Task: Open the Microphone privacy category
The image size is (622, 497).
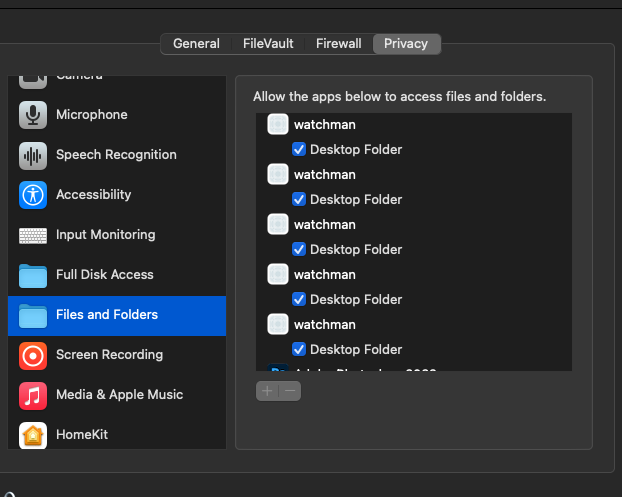Action: click(117, 115)
